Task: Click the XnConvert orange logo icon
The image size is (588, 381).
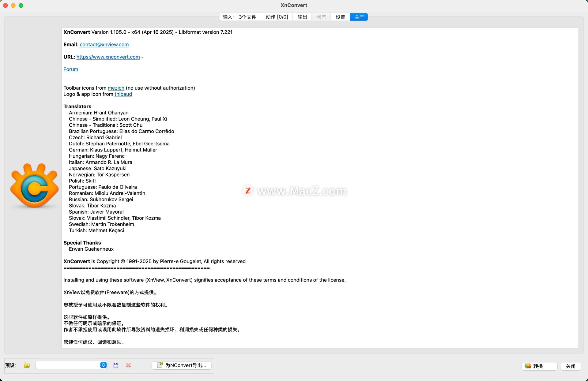Action: (34, 186)
